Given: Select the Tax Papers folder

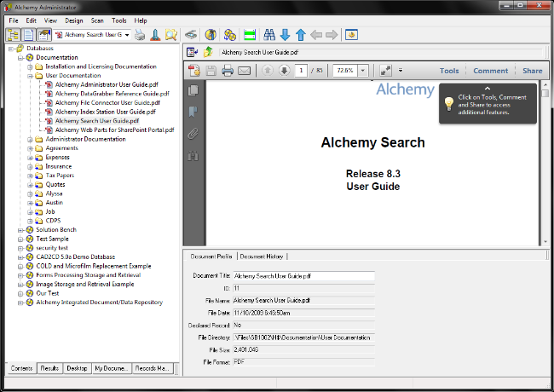Looking at the screenshot, I should click(60, 176).
